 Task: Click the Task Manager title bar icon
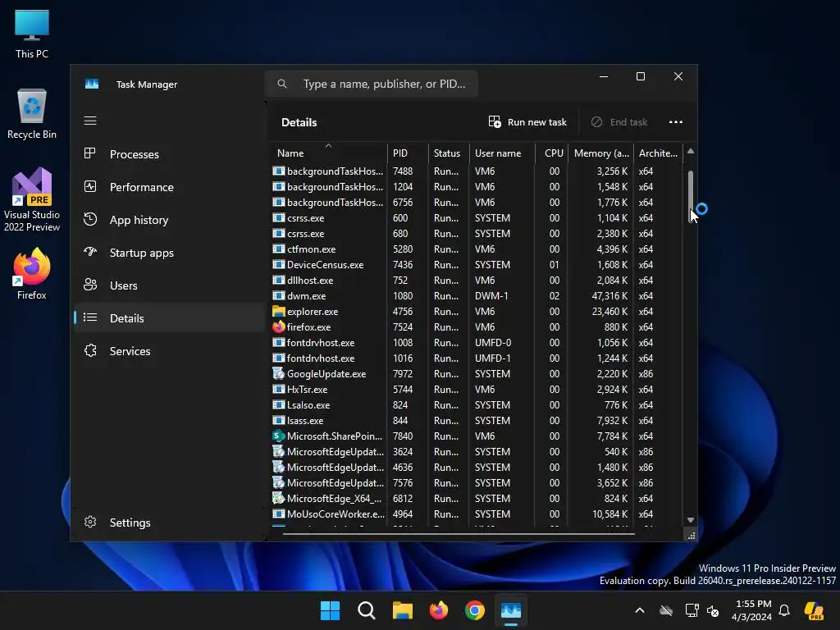tap(92, 84)
